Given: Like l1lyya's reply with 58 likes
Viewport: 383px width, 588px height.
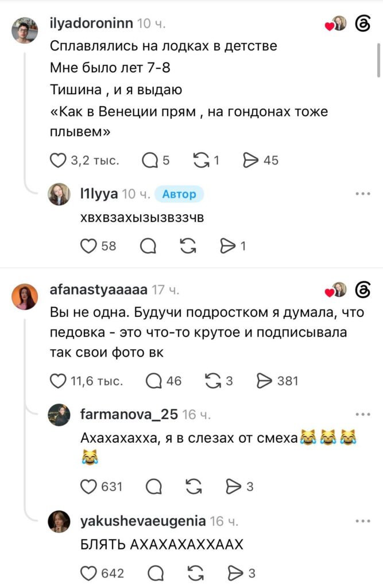Looking at the screenshot, I should point(88,246).
